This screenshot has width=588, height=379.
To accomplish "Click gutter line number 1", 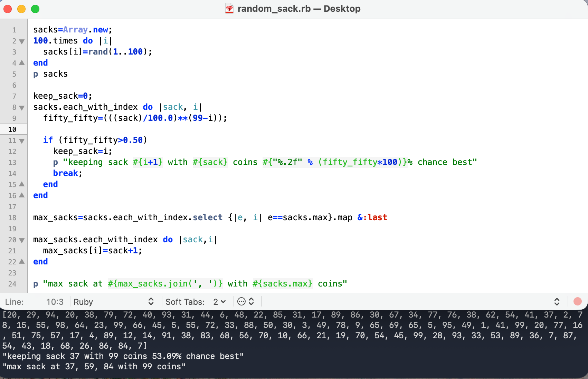I will (x=14, y=30).
